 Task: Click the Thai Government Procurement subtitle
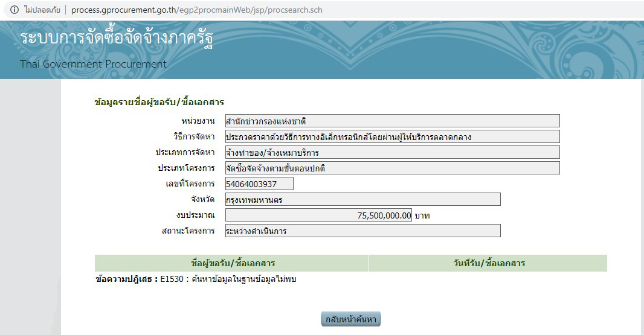click(x=93, y=64)
